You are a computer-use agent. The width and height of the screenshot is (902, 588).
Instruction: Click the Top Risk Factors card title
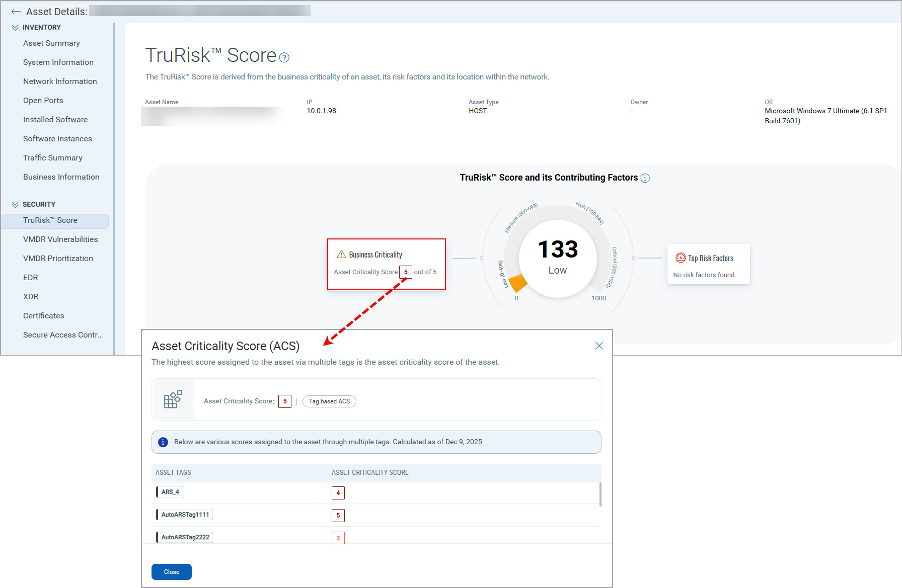(x=711, y=258)
